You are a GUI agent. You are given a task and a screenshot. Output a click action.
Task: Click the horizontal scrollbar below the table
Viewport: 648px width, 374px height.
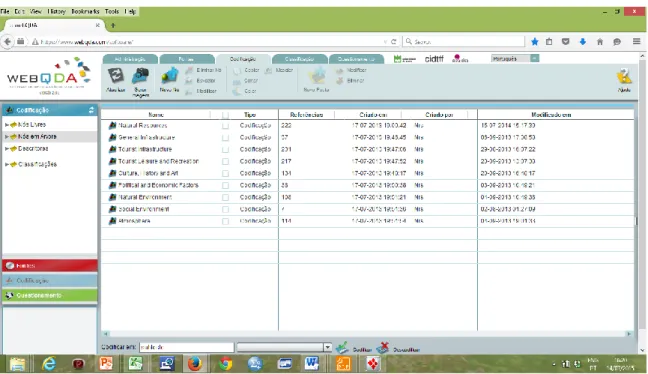tap(367, 334)
